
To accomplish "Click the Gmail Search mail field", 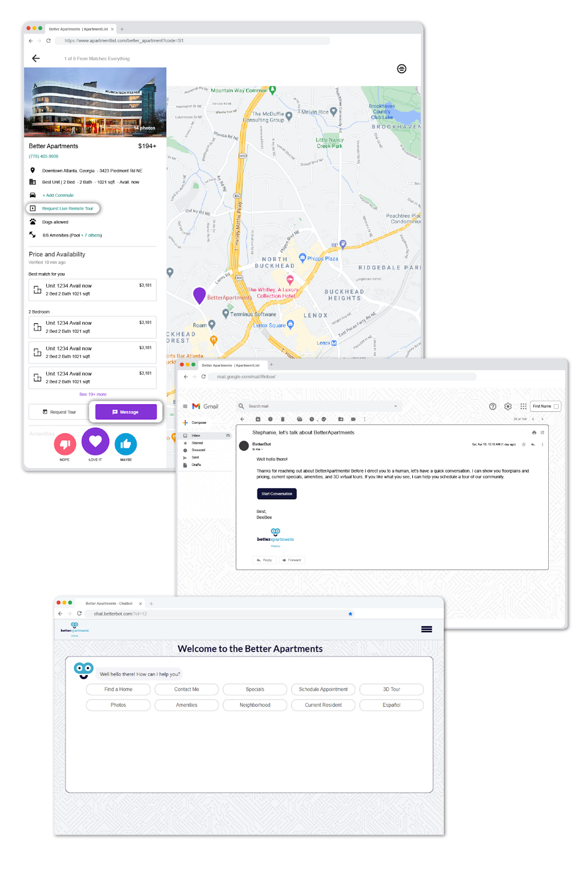I will pyautogui.click(x=319, y=406).
